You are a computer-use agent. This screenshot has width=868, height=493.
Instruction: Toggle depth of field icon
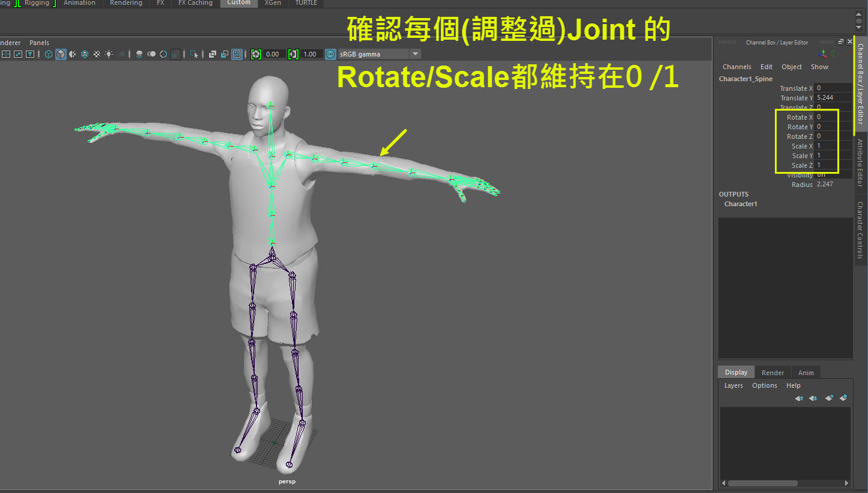[x=175, y=54]
